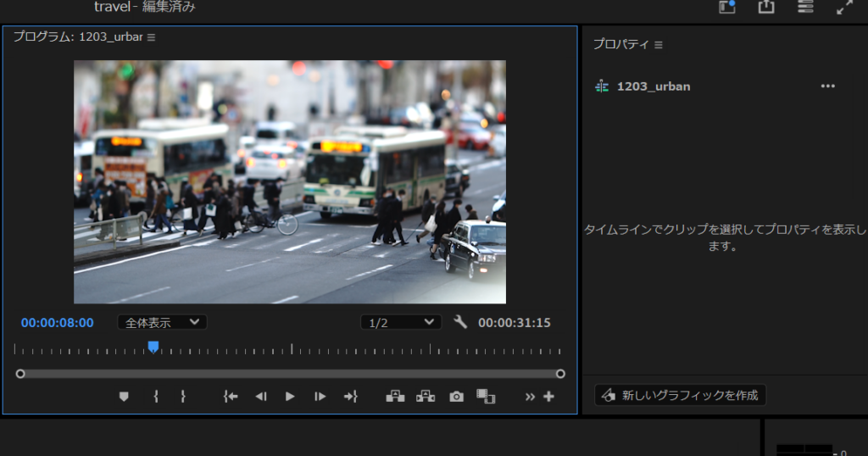Open the 1/2 playback resolution dropdown

point(400,322)
